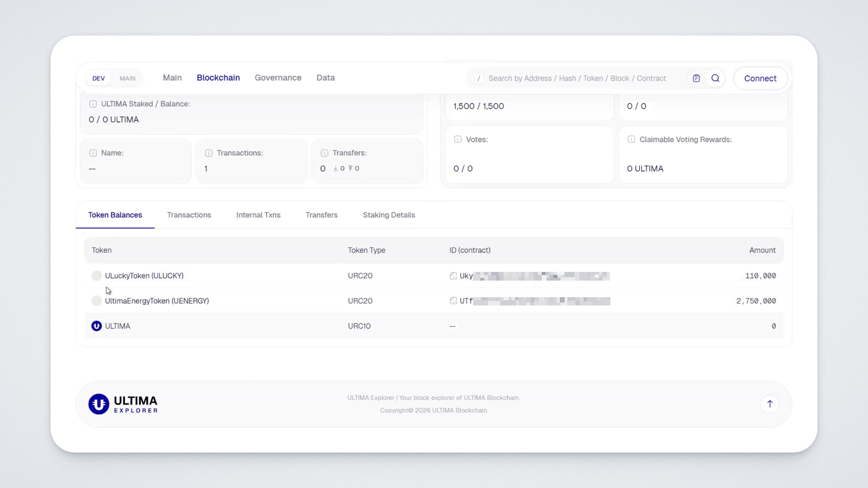The height and width of the screenshot is (488, 868).
Task: Open the Governance navigation menu
Action: [278, 78]
